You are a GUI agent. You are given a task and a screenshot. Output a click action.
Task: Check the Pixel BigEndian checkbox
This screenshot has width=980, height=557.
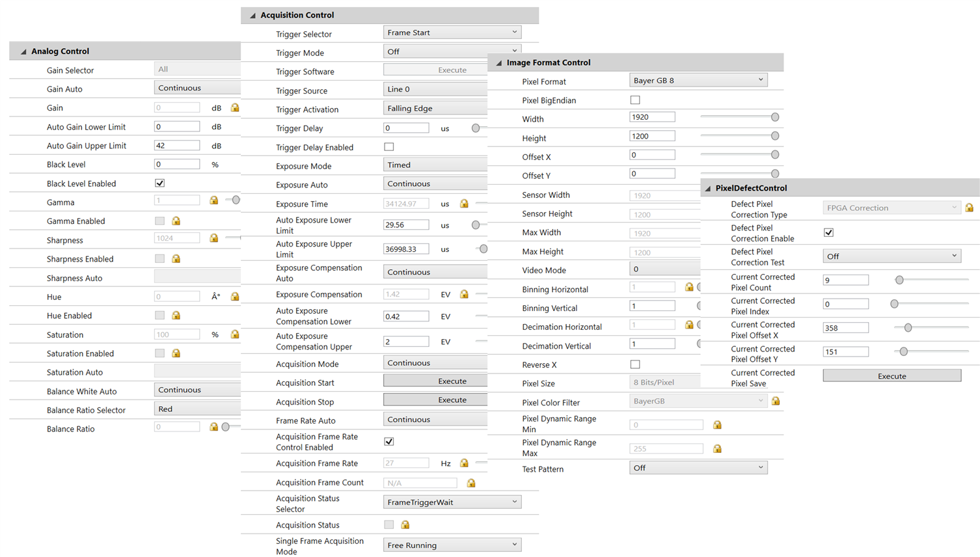[635, 100]
